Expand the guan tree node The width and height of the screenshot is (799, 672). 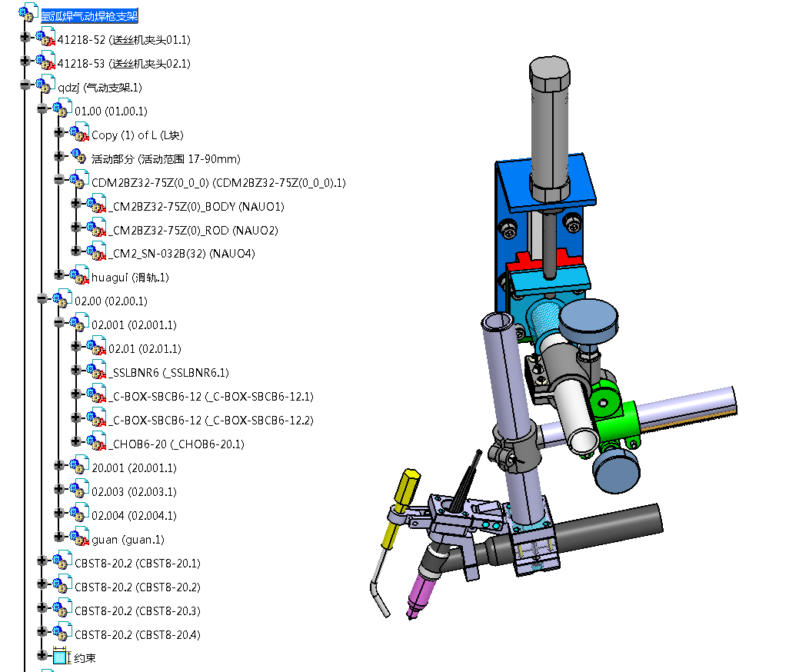click(x=58, y=536)
